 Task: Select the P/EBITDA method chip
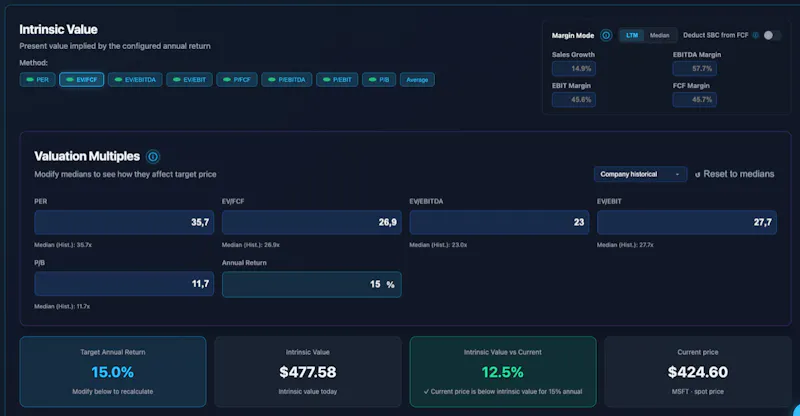[287, 80]
